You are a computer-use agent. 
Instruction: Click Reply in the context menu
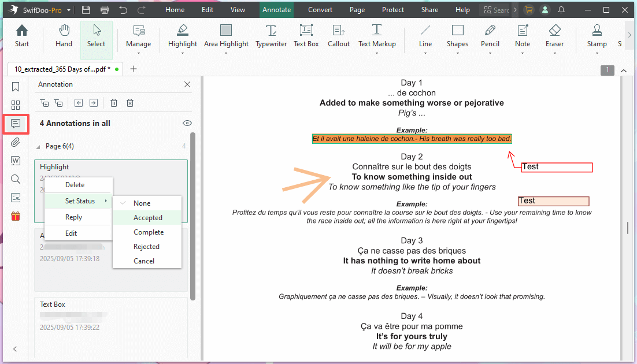(74, 217)
